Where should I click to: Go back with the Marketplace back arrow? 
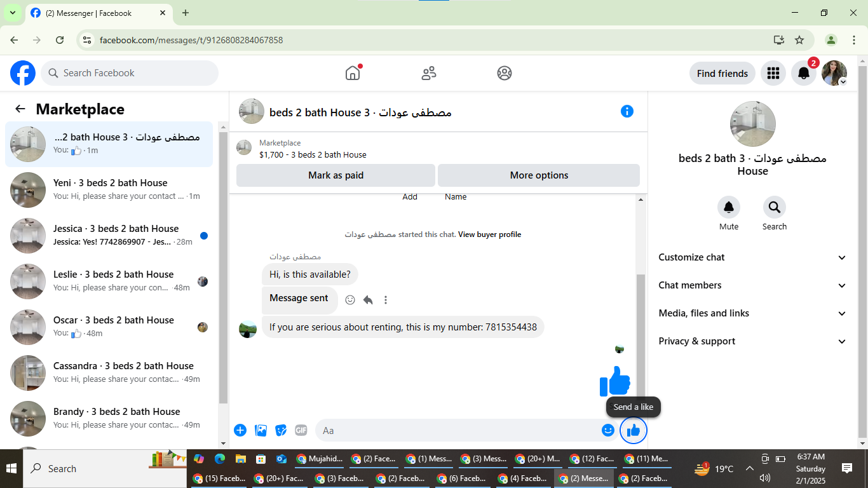pos(20,109)
